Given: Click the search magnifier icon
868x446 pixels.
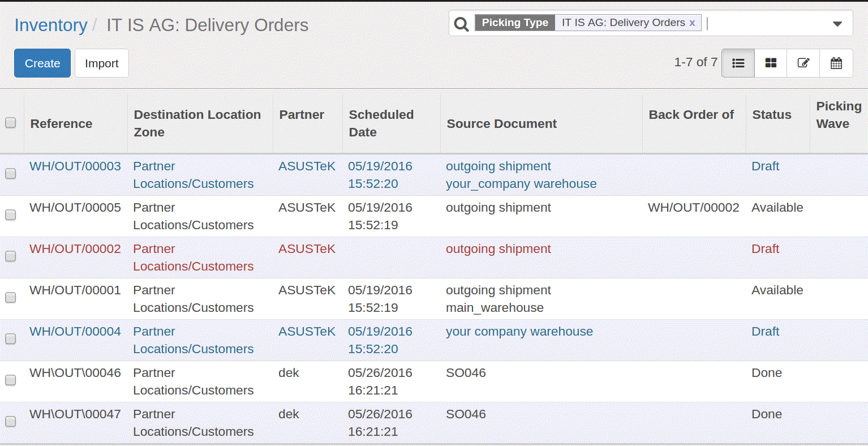Looking at the screenshot, I should (x=461, y=24).
